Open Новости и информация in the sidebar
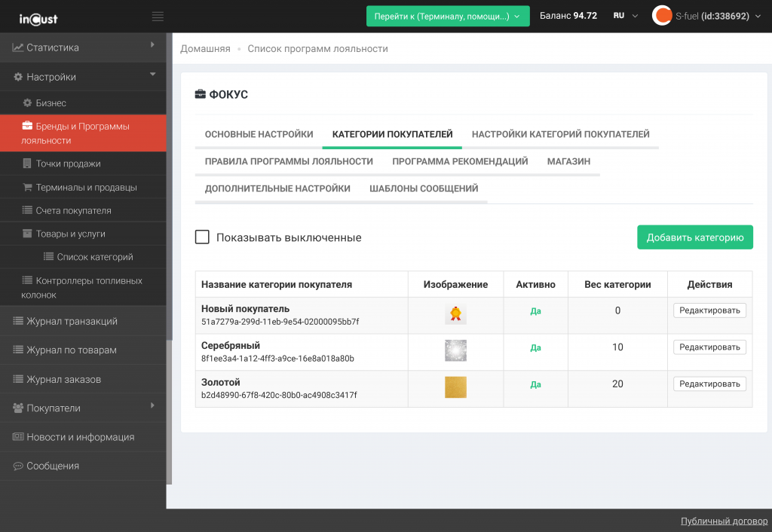This screenshot has height=532, width=772. coord(80,437)
